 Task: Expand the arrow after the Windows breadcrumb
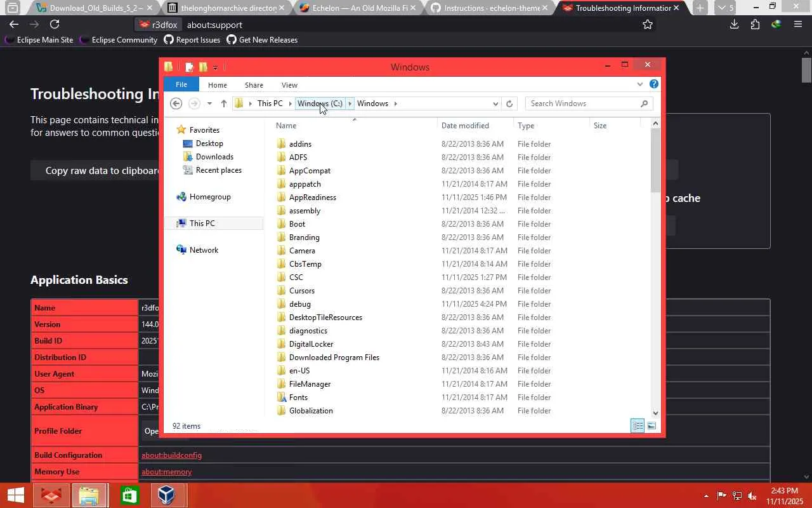coord(395,104)
